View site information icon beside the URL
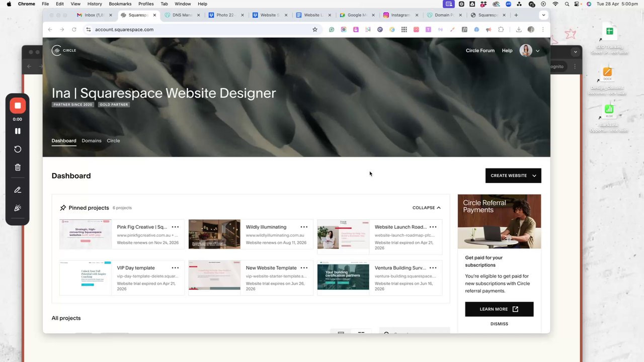644x362 pixels. [x=89, y=30]
